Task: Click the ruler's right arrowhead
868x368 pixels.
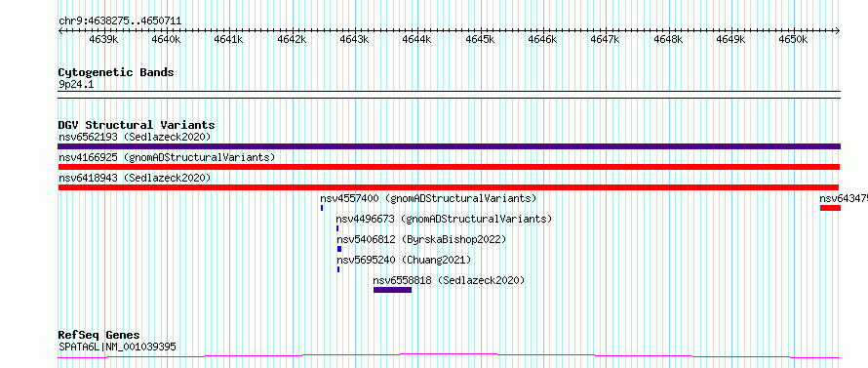Action: click(838, 31)
